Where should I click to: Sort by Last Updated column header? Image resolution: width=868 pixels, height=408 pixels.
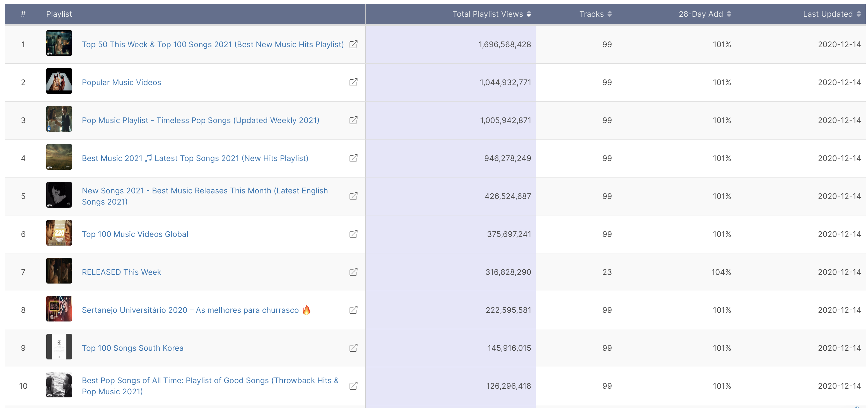pos(859,14)
